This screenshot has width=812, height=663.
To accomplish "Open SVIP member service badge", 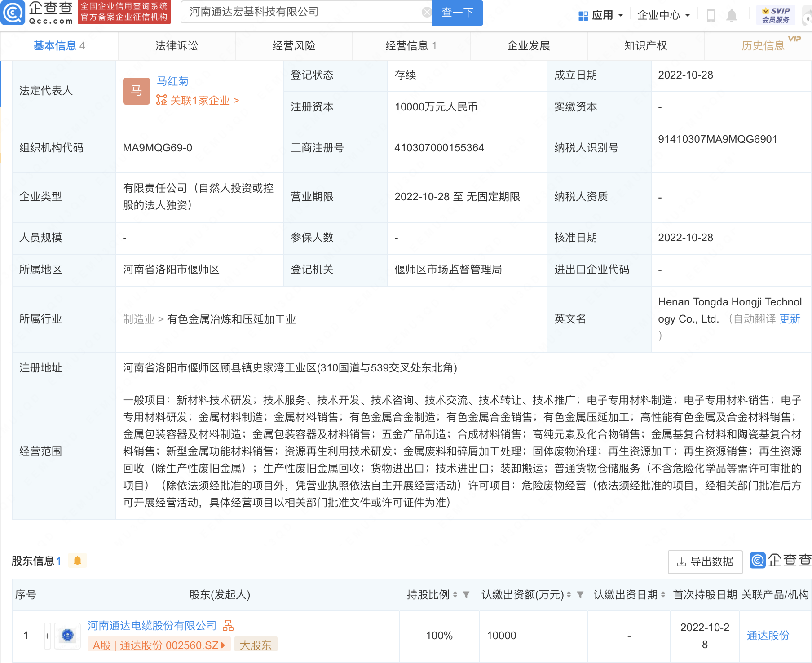I will (776, 15).
